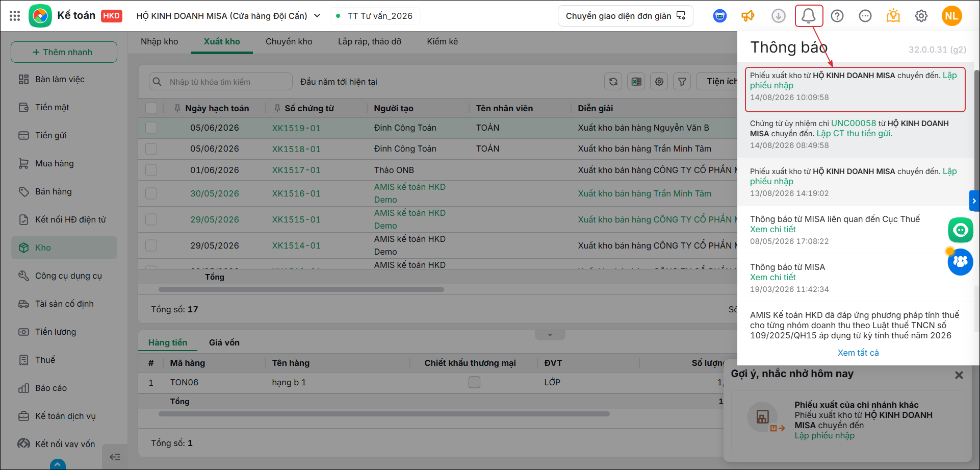
Task: Close the Gợi ý, nhắc nhở panel
Action: click(959, 375)
